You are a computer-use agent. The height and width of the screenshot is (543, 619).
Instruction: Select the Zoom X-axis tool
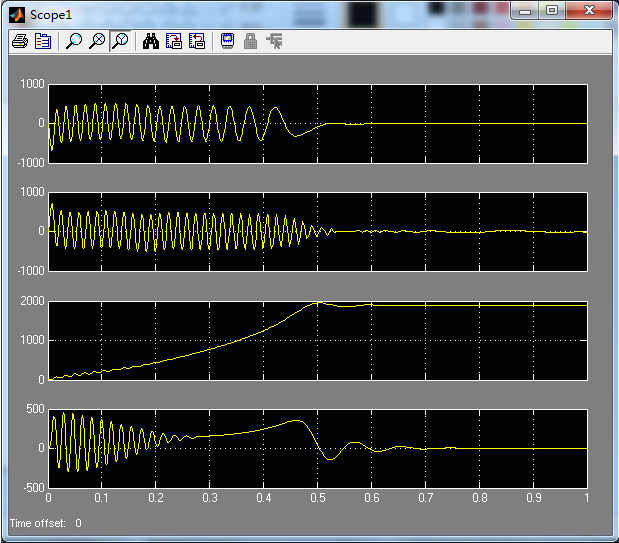[96, 41]
